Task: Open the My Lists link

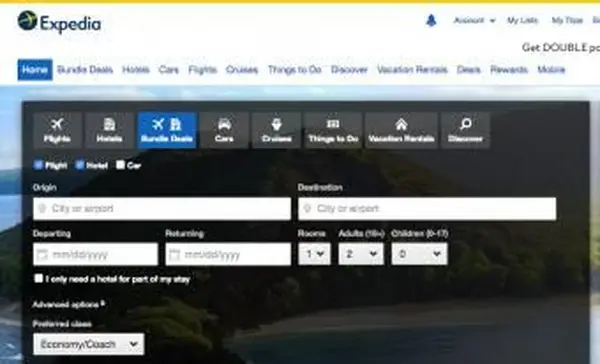Action: (522, 20)
